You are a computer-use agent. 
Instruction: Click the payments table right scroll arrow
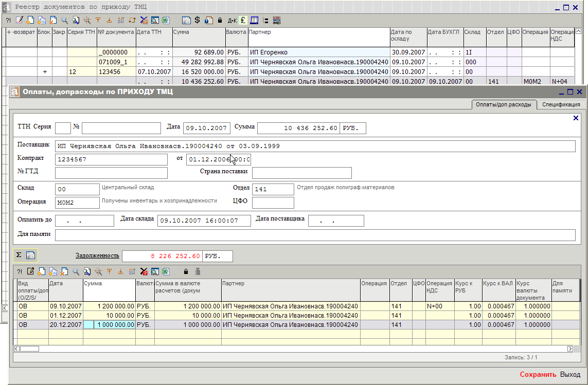click(570, 349)
